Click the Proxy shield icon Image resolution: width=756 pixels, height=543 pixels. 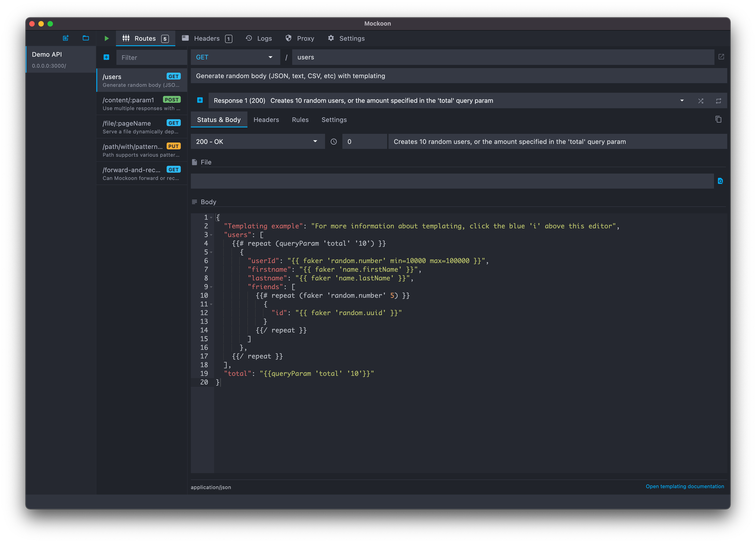pyautogui.click(x=289, y=38)
